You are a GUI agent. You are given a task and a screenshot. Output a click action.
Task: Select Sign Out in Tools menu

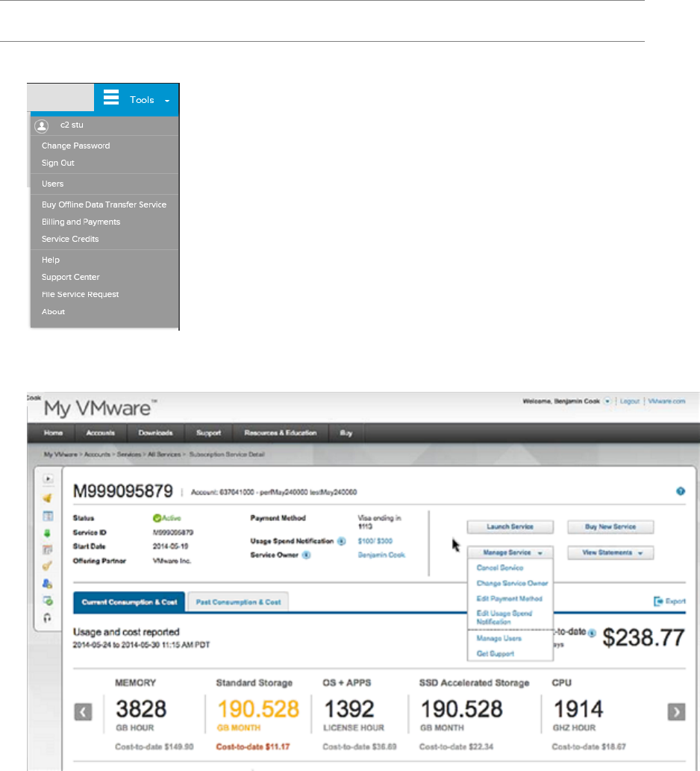tap(58, 163)
